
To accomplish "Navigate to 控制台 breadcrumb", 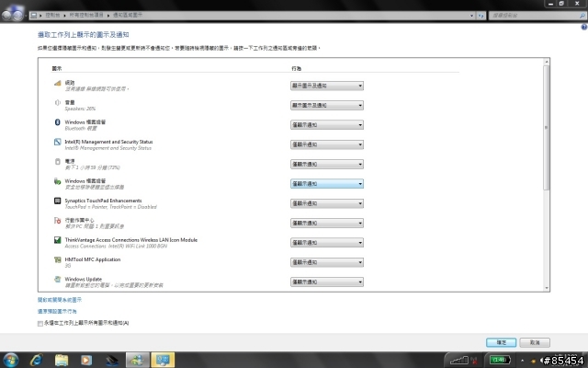I will point(52,15).
